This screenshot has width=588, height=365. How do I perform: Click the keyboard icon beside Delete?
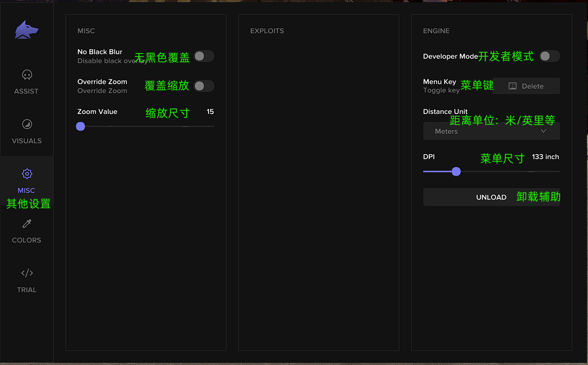512,86
